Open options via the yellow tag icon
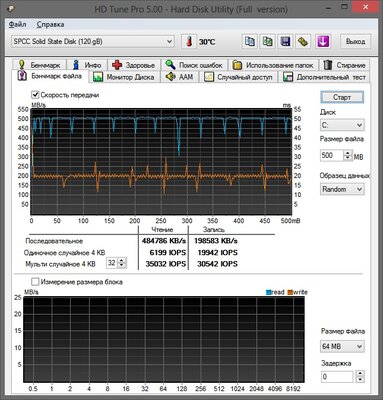 pyautogui.click(x=303, y=42)
